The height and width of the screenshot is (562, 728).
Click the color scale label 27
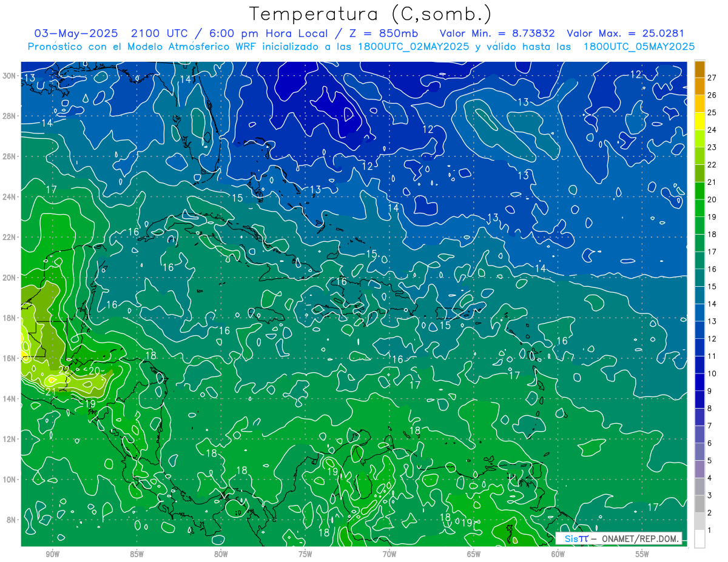tap(712, 77)
